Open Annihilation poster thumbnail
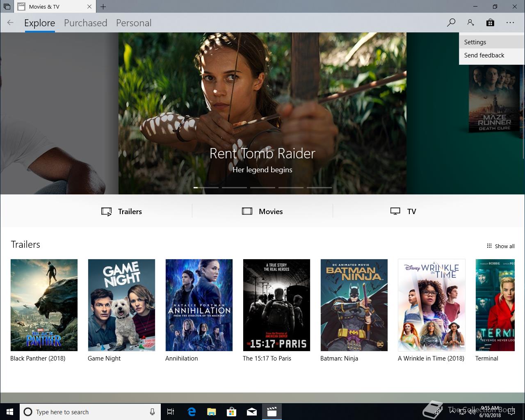 click(199, 305)
